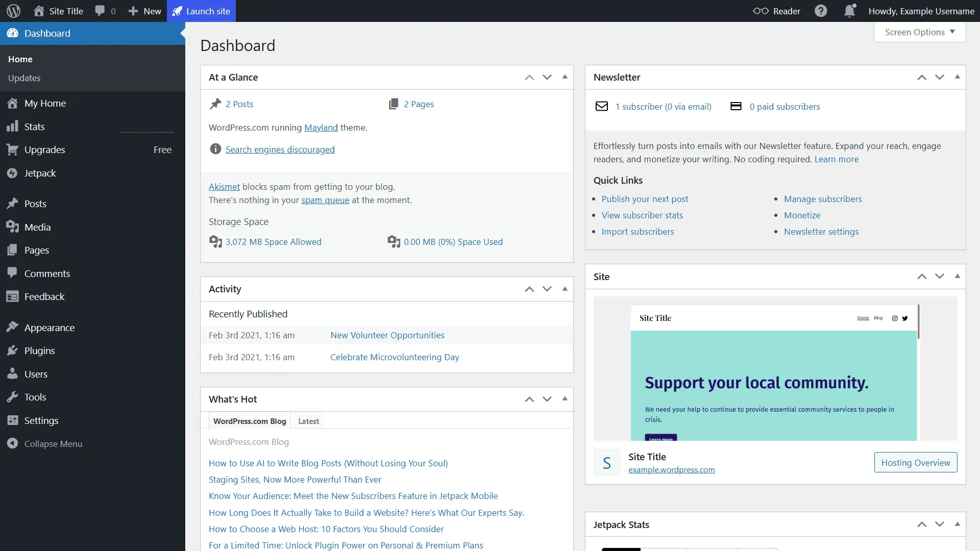This screenshot has width=980, height=551.
Task: Open Settings in the sidebar menu
Action: (41, 420)
